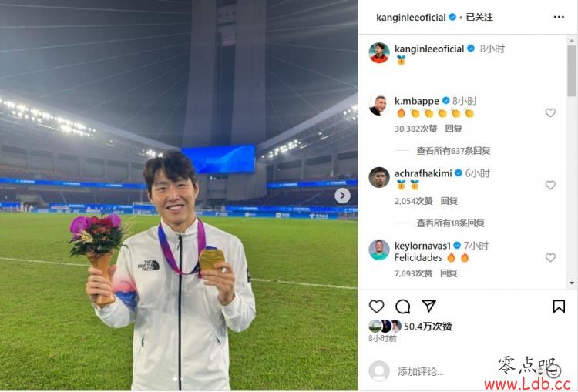Expand all 637 replies to k.mbappe
Screen dimensions: 578x392
coord(453,151)
